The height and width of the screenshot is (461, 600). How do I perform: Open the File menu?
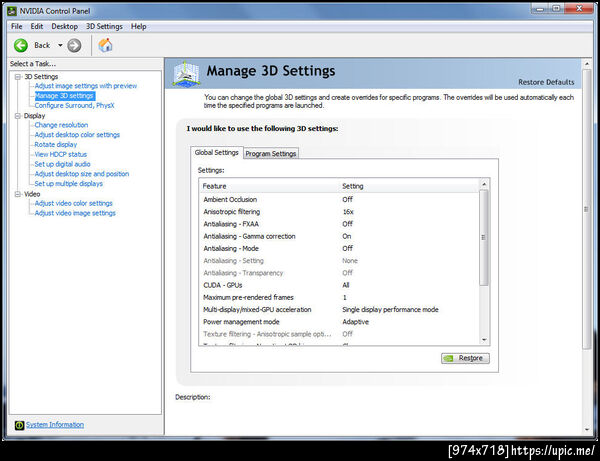[16, 26]
